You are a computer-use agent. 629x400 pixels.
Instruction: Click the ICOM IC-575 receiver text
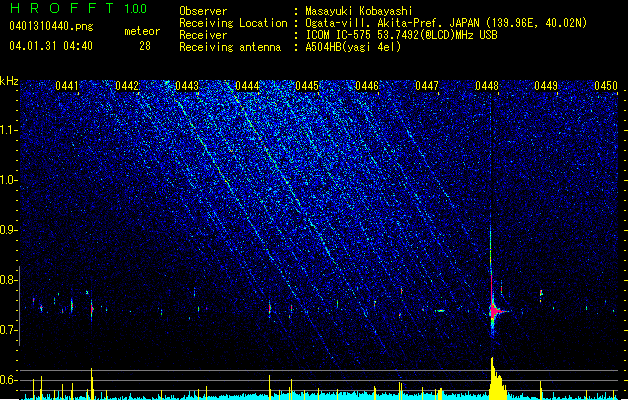click(x=401, y=35)
